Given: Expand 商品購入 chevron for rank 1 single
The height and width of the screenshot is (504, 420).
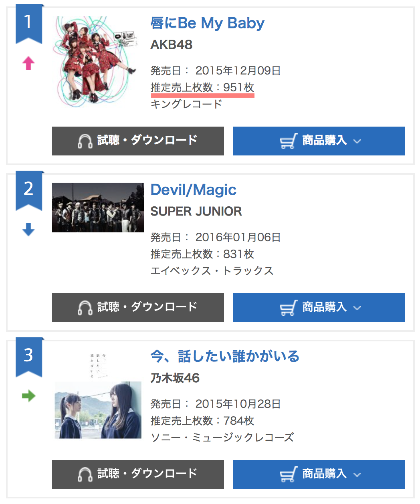Looking at the screenshot, I should click(357, 141).
